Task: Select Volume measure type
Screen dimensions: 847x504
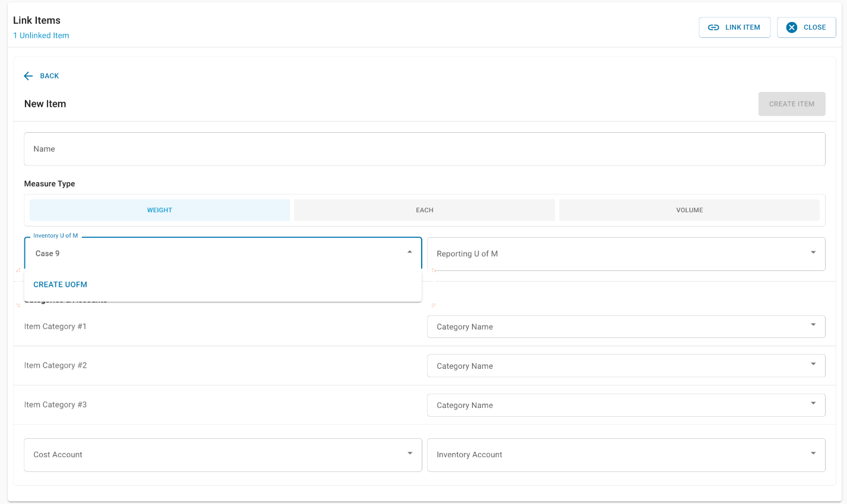Action: tap(689, 210)
